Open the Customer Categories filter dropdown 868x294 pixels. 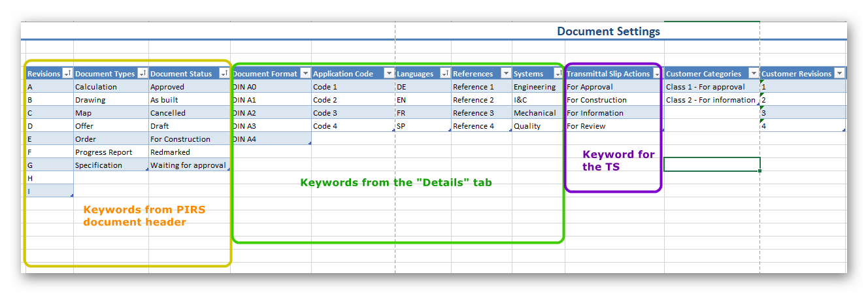coord(754,74)
